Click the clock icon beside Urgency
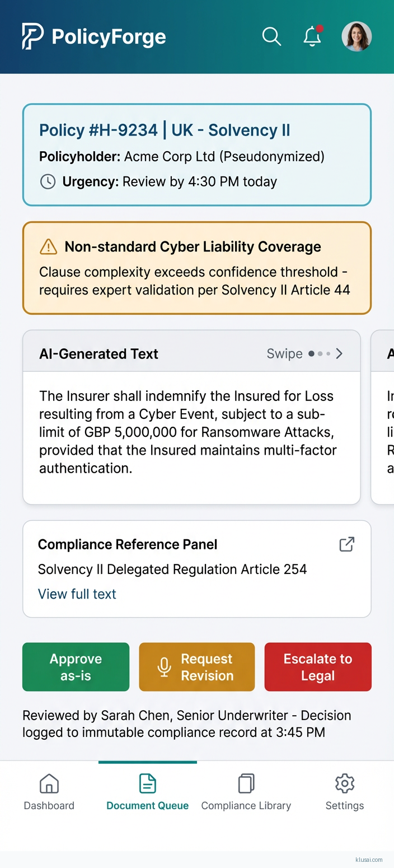Viewport: 394px width, 868px height. (x=48, y=181)
